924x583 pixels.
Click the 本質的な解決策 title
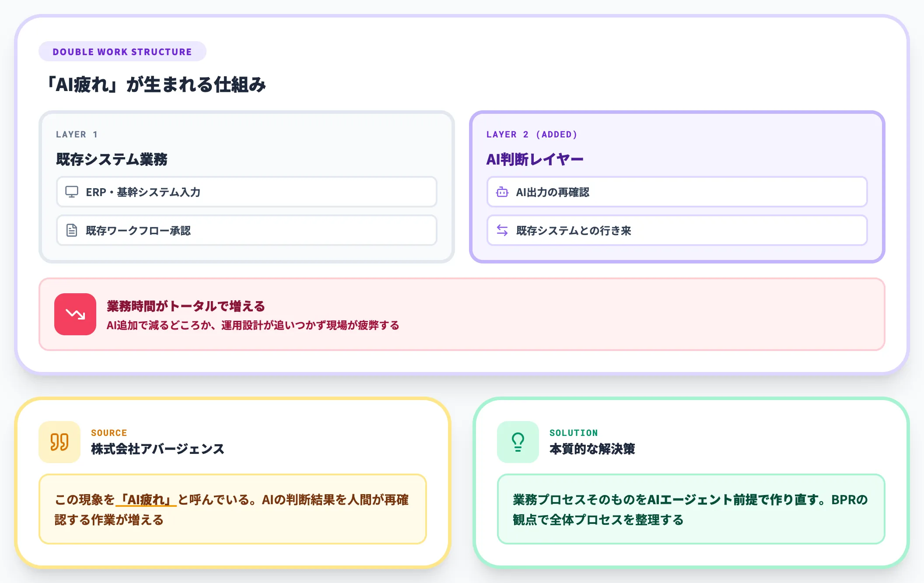(592, 449)
